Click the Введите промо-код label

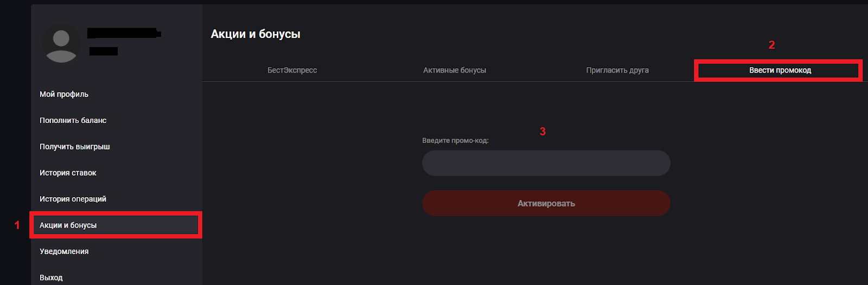[x=455, y=141]
